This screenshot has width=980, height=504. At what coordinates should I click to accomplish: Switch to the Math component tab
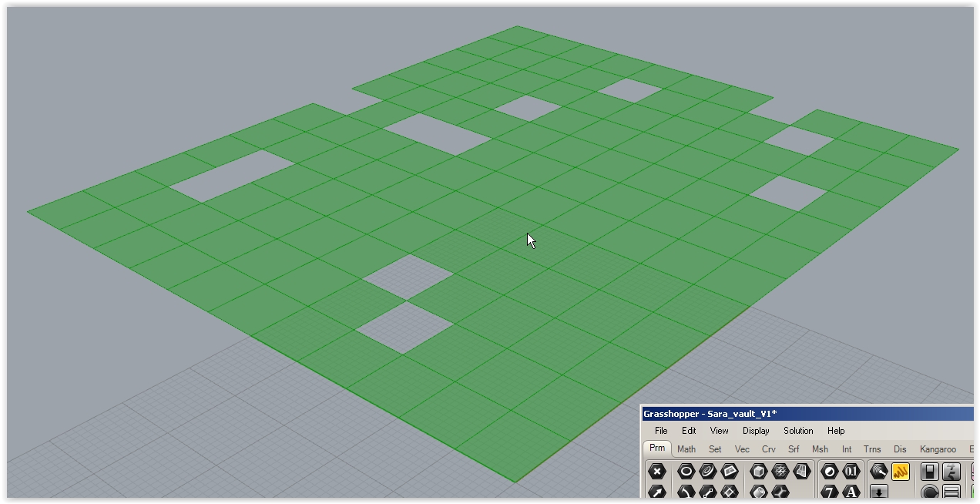pos(686,449)
